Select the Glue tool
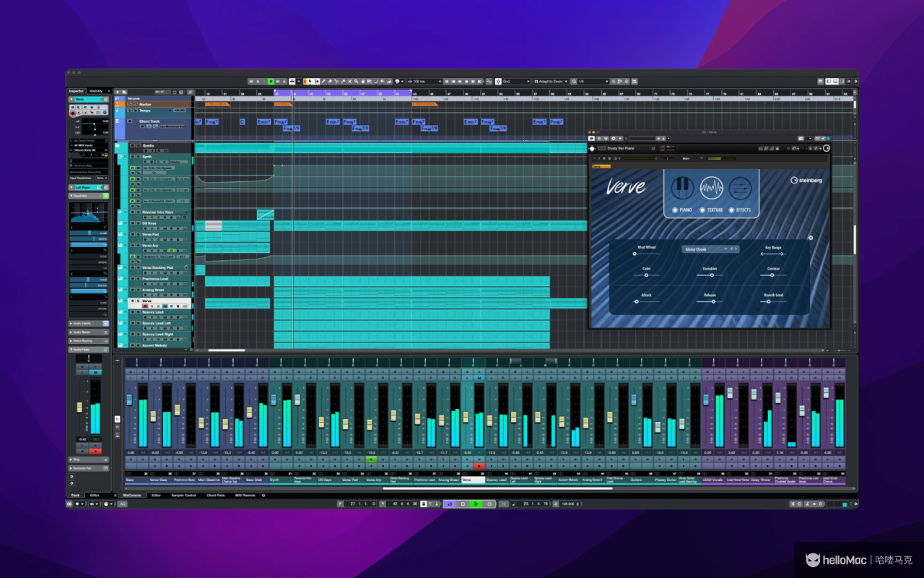Image resolution: width=924 pixels, height=578 pixels. click(343, 81)
